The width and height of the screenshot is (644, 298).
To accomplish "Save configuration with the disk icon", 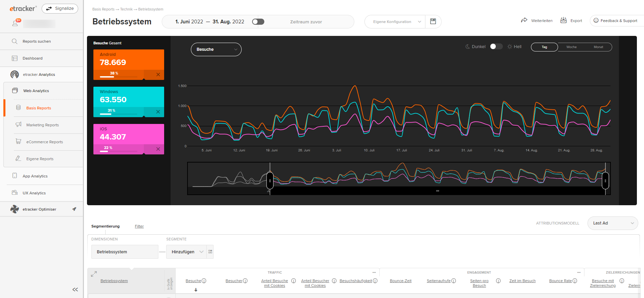I will [433, 21].
